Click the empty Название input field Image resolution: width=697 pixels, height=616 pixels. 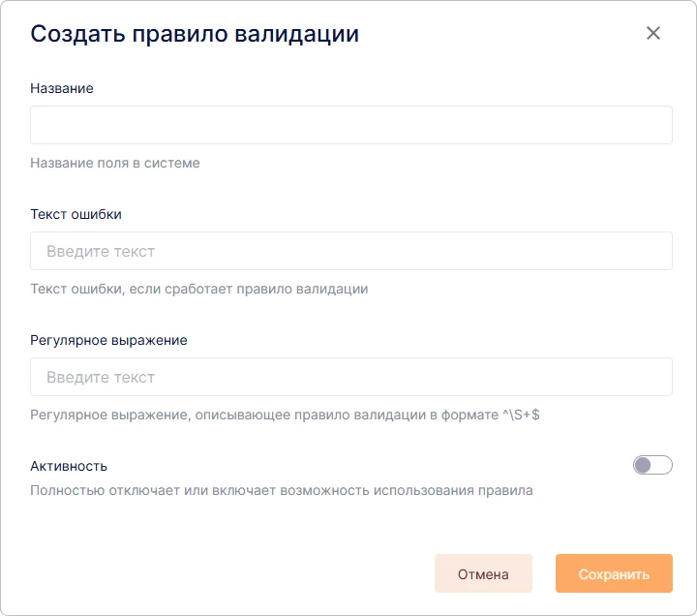point(350,125)
